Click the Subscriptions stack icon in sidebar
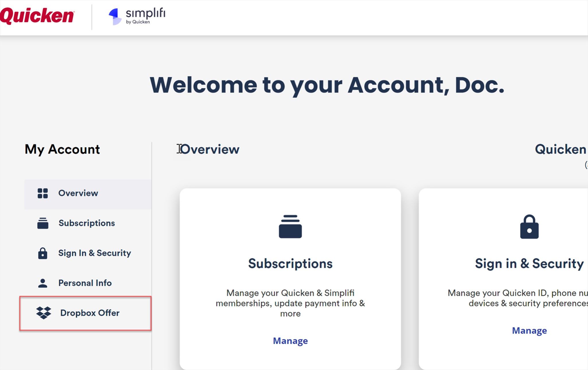588x370 pixels. pos(43,223)
